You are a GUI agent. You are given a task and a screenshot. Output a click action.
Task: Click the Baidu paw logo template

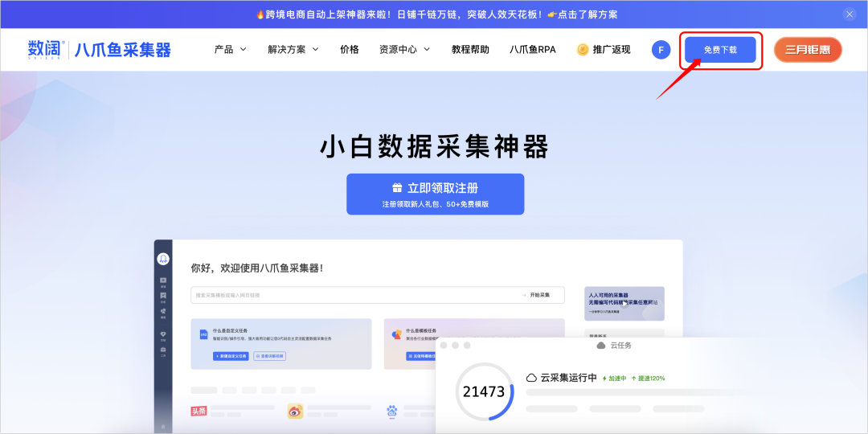pyautogui.click(x=392, y=411)
